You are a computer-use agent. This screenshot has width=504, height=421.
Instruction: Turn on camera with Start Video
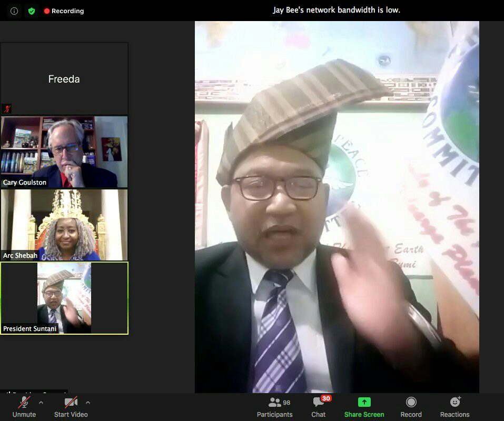[71, 407]
